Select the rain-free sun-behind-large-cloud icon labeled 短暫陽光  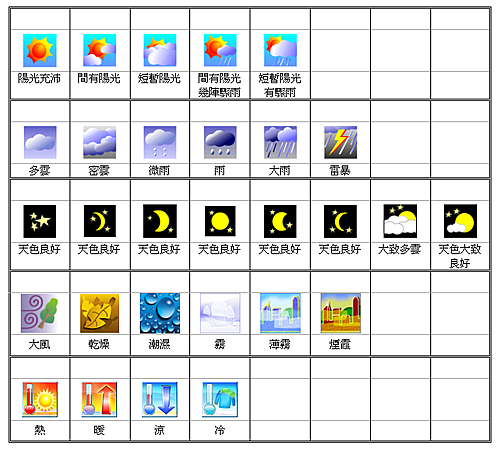pos(160,50)
